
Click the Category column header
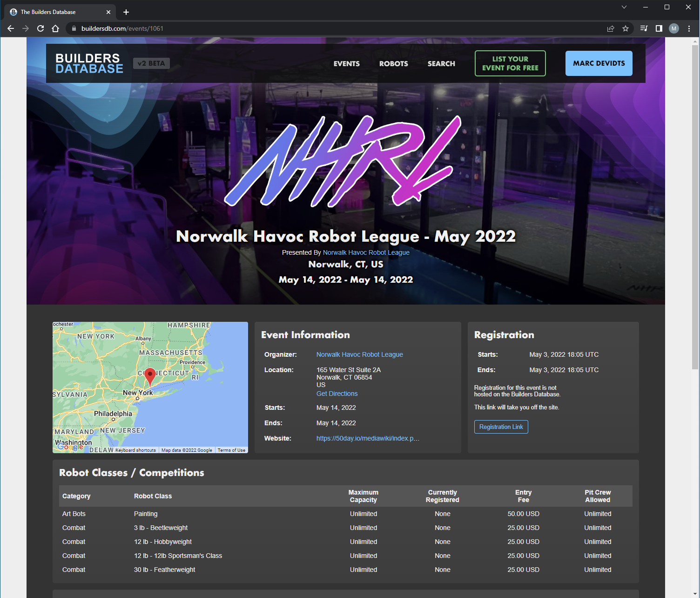click(x=76, y=496)
